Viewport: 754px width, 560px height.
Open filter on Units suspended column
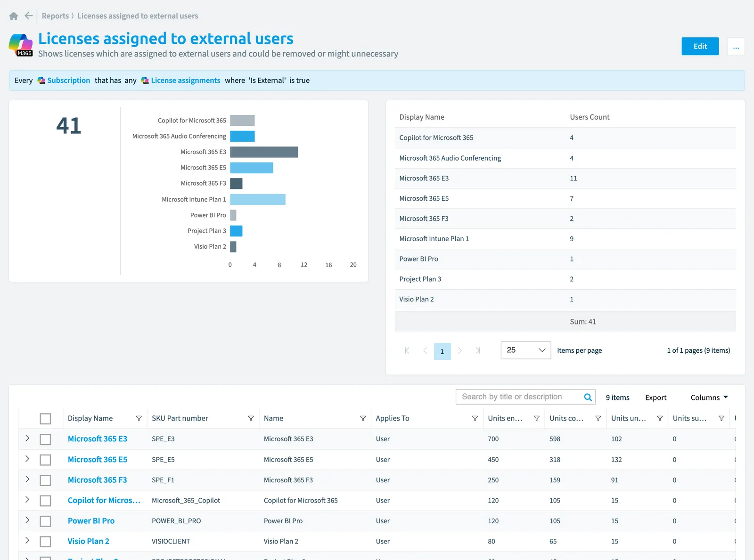pos(721,418)
